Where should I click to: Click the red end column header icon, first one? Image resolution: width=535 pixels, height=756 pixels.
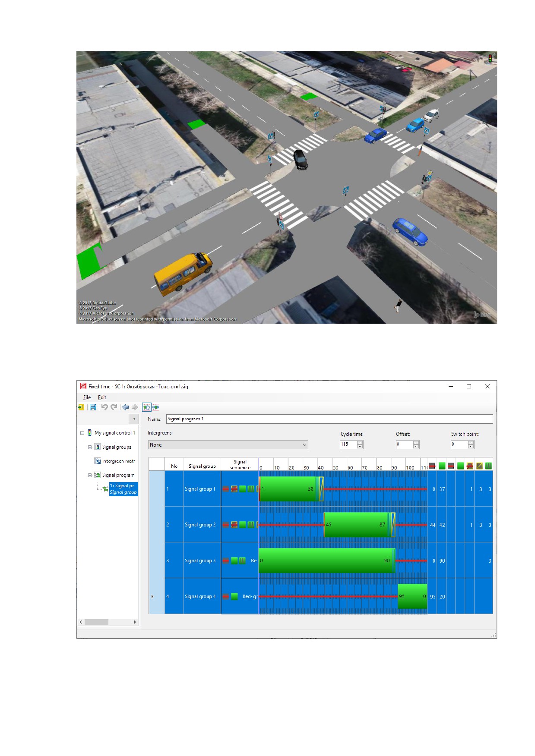pyautogui.click(x=432, y=466)
